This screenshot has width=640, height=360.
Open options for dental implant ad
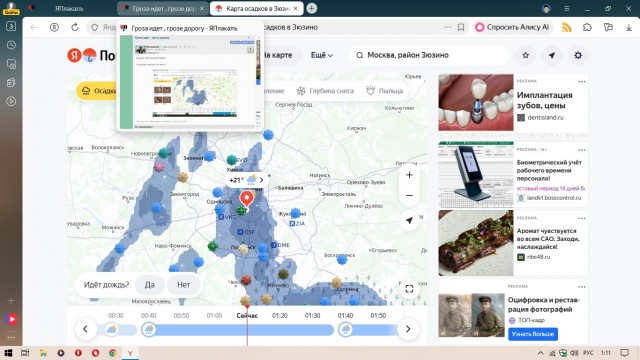[582, 81]
